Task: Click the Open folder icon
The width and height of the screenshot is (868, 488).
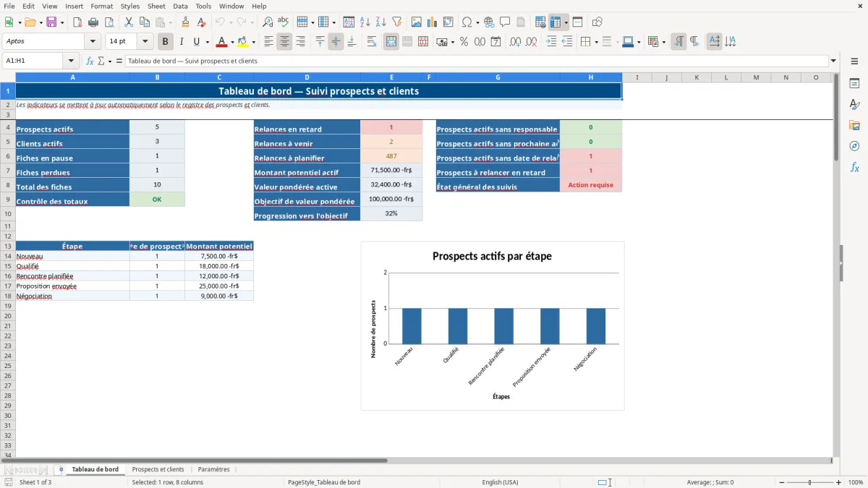Action: click(x=30, y=22)
